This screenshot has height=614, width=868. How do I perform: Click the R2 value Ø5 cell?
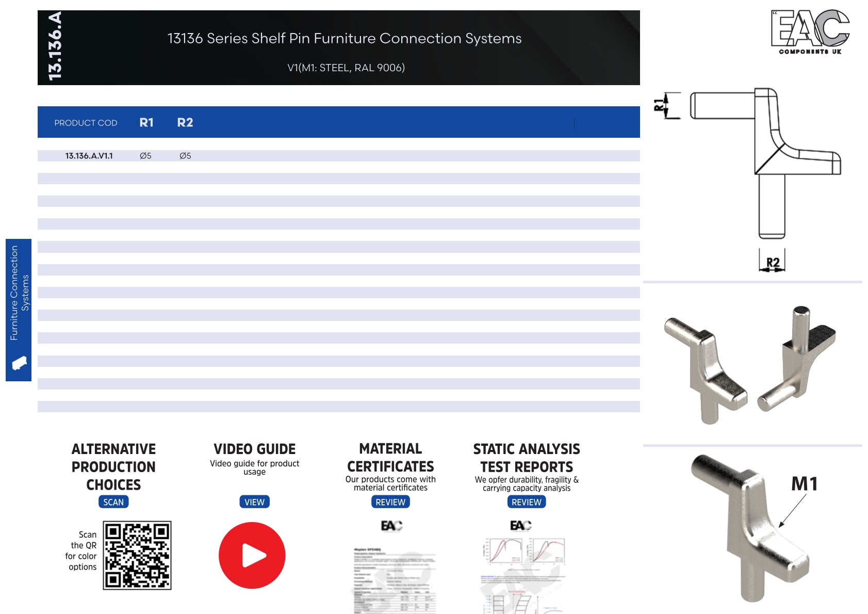(x=185, y=156)
